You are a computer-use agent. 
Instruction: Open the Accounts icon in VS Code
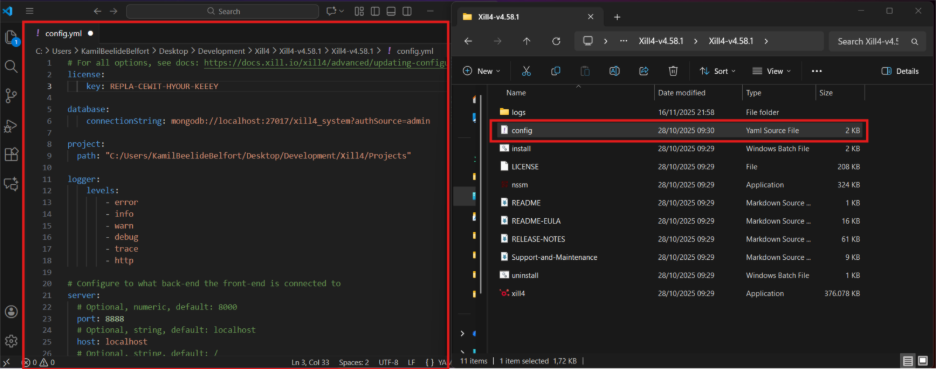click(x=11, y=312)
